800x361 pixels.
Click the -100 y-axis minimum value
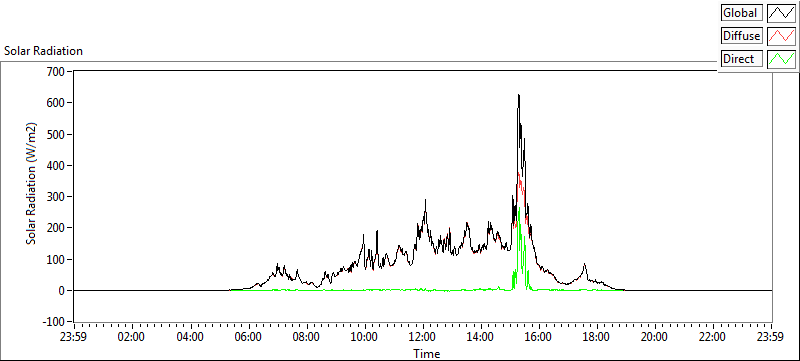coord(54,322)
